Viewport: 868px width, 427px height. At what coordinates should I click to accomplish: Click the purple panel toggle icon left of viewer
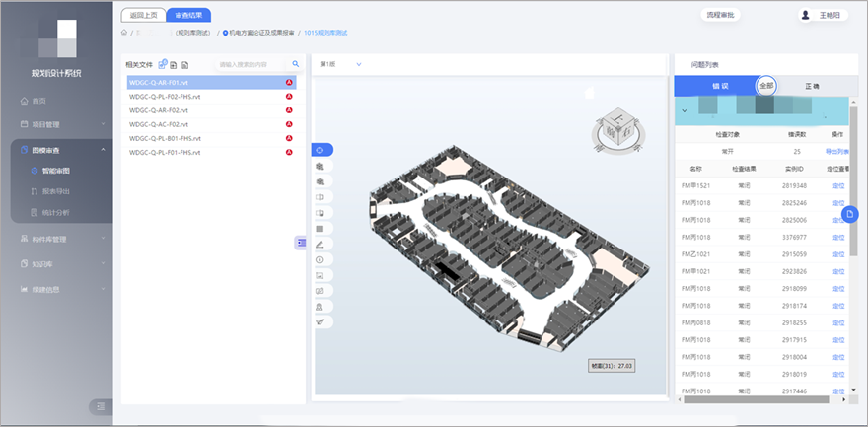[301, 243]
